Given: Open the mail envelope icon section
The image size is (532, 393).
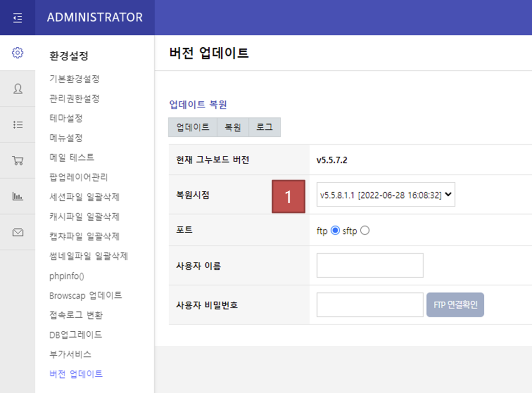Looking at the screenshot, I should coord(18,232).
